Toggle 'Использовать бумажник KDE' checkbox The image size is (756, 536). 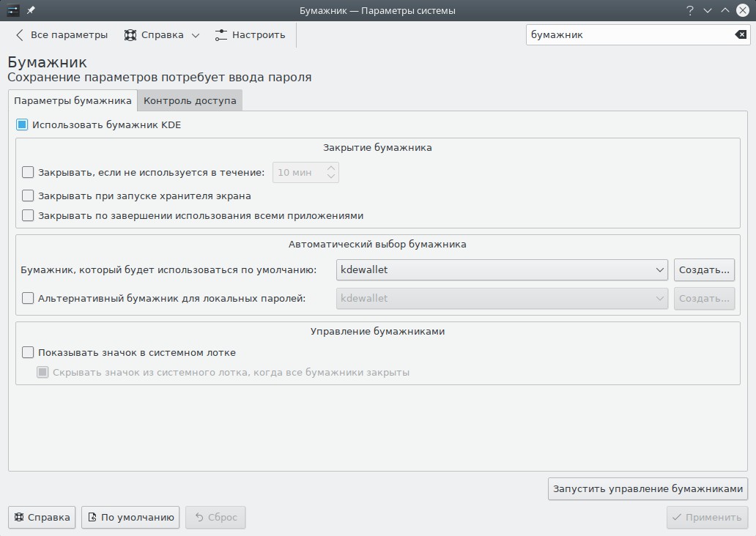tap(22, 124)
